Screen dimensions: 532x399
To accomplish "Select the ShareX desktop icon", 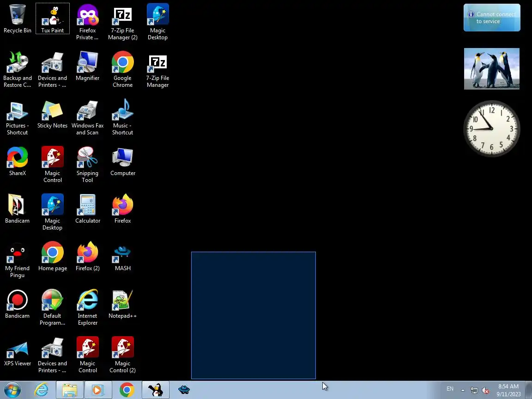I will tap(17, 162).
